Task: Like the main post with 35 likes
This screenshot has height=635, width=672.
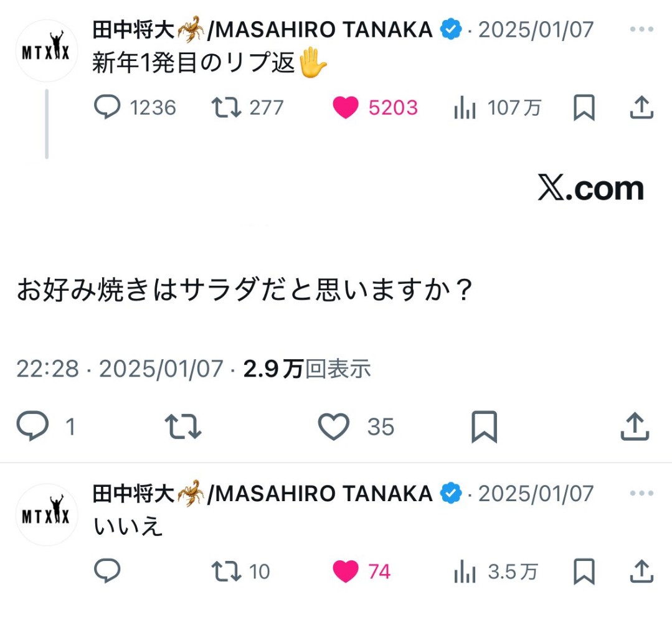Action: (334, 426)
